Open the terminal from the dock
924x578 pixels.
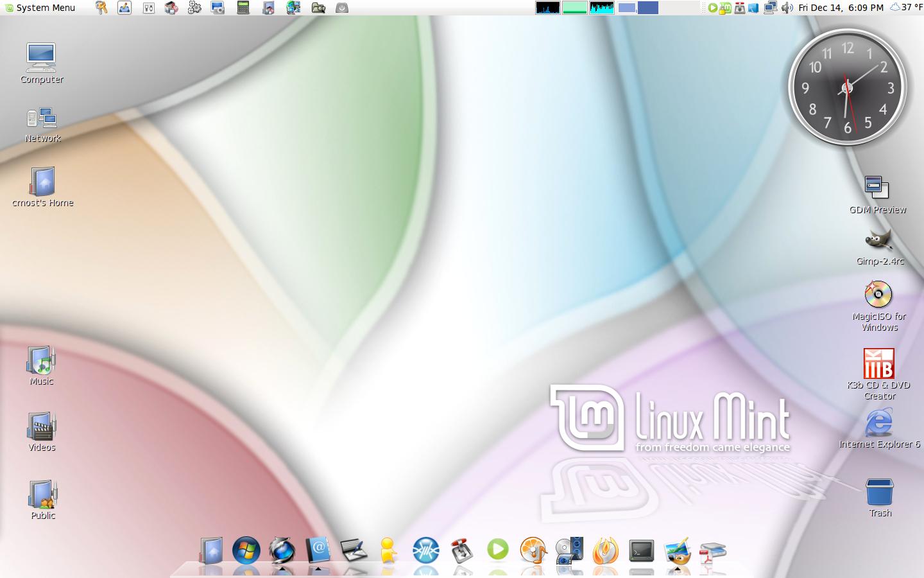[x=641, y=550]
